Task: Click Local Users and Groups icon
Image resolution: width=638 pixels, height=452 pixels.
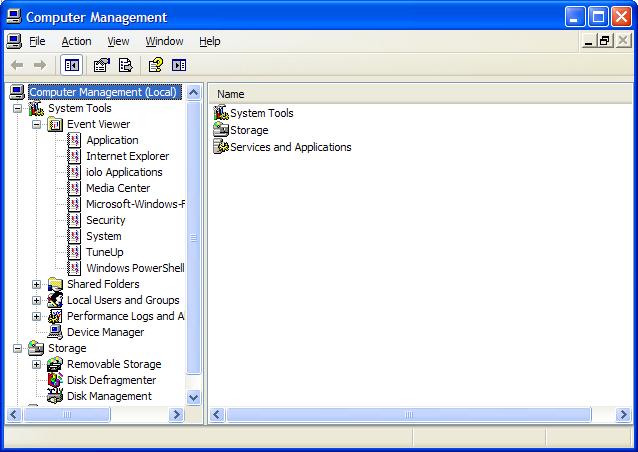Action: (55, 300)
